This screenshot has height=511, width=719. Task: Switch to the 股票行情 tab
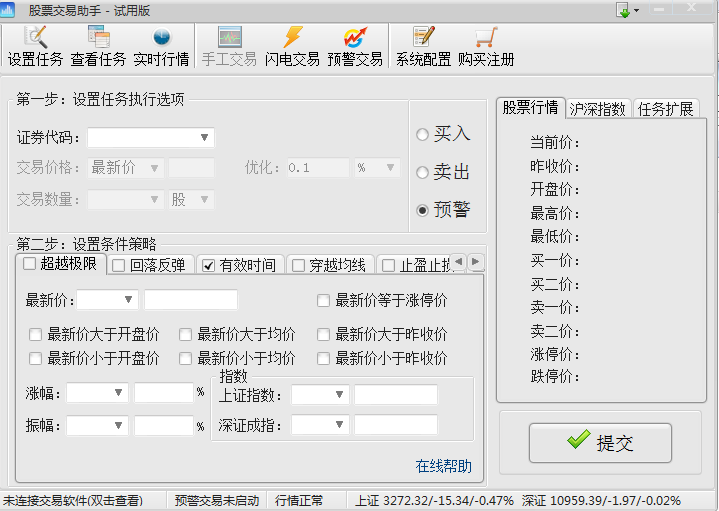click(531, 108)
